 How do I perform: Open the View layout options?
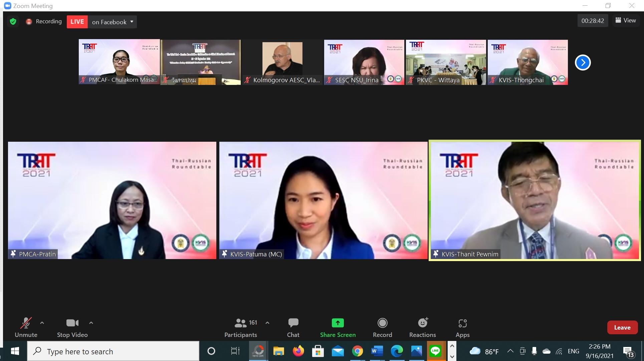pos(626,20)
